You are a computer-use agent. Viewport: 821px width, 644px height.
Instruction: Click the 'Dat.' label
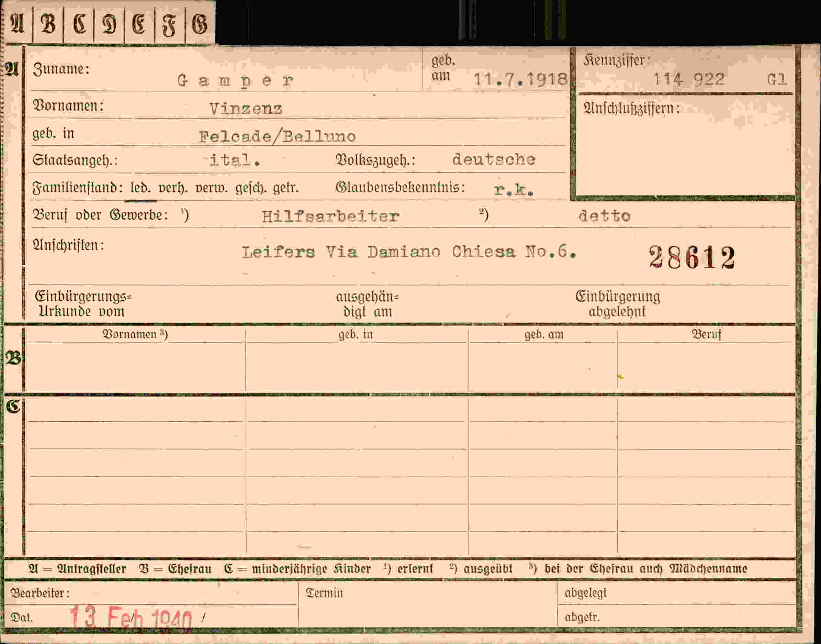22,618
